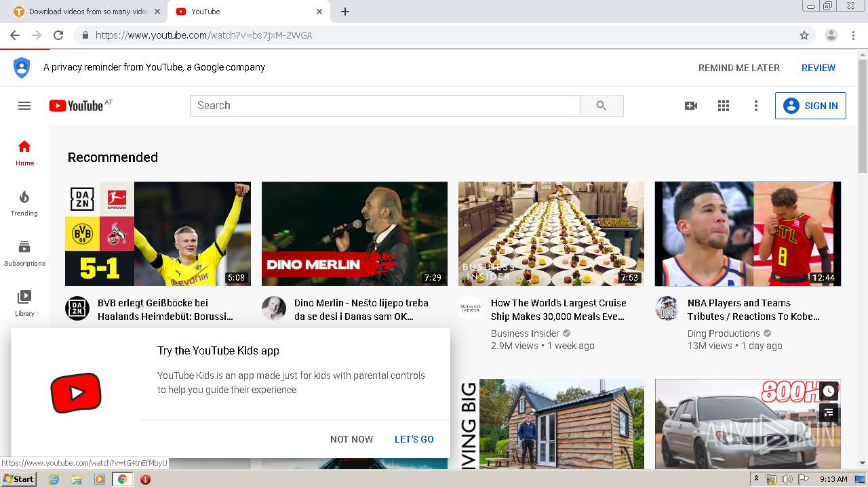
Task: Open the volume tray icon
Action: tap(787, 479)
